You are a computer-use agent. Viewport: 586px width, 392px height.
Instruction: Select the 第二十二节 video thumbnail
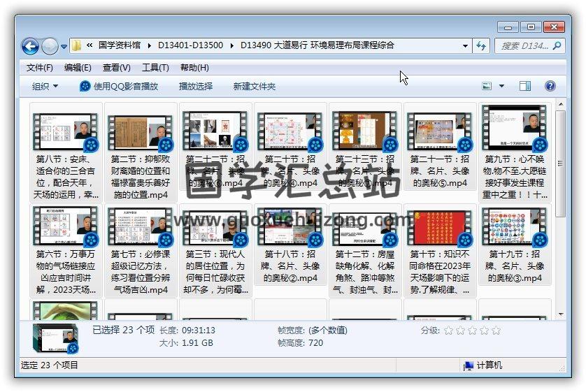pos(215,131)
